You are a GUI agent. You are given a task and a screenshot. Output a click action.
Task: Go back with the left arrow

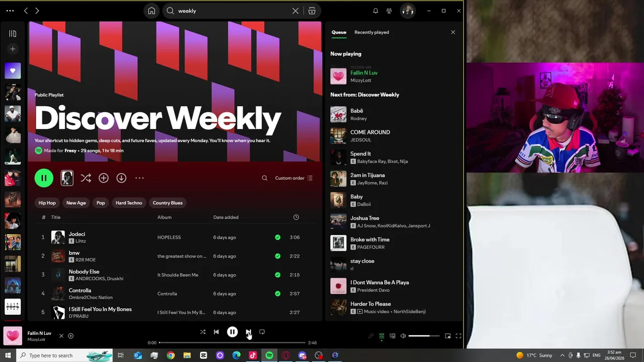pyautogui.click(x=26, y=11)
